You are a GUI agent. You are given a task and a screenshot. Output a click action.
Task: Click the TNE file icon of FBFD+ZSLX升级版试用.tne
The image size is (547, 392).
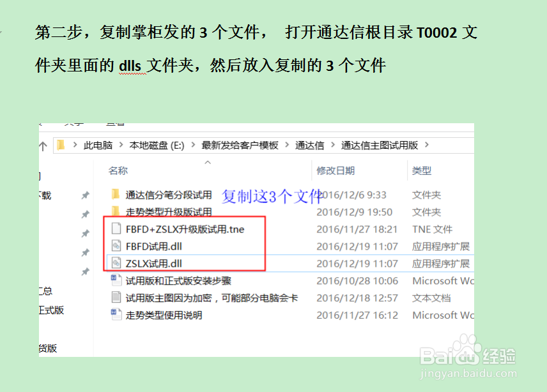pos(115,229)
